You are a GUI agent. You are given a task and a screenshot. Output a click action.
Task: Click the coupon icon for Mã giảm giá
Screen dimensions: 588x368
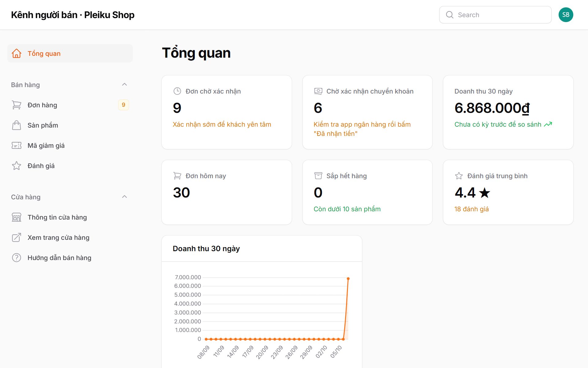click(x=17, y=145)
